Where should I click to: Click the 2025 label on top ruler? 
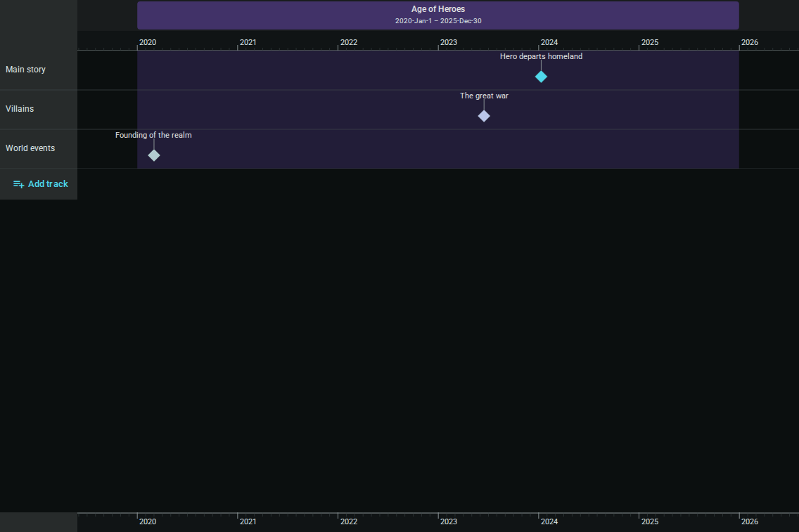tap(650, 42)
